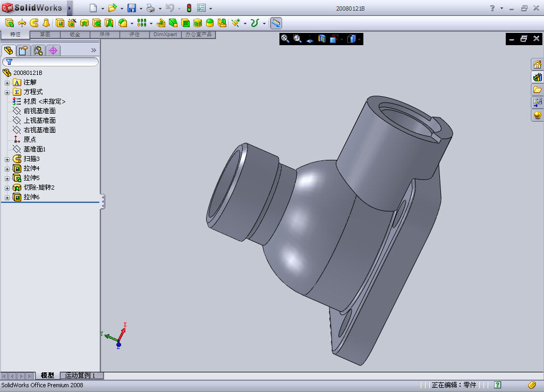544x392 pixels.
Task: Select the Hole Wizard tool
Action: pyautogui.click(x=72, y=23)
